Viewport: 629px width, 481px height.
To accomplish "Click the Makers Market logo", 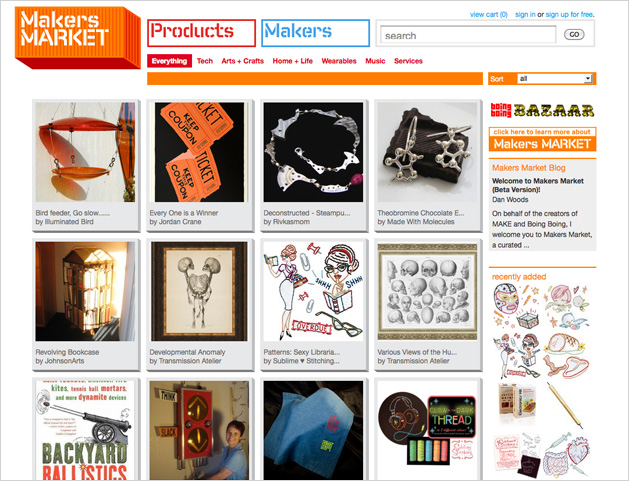I will tap(78, 37).
